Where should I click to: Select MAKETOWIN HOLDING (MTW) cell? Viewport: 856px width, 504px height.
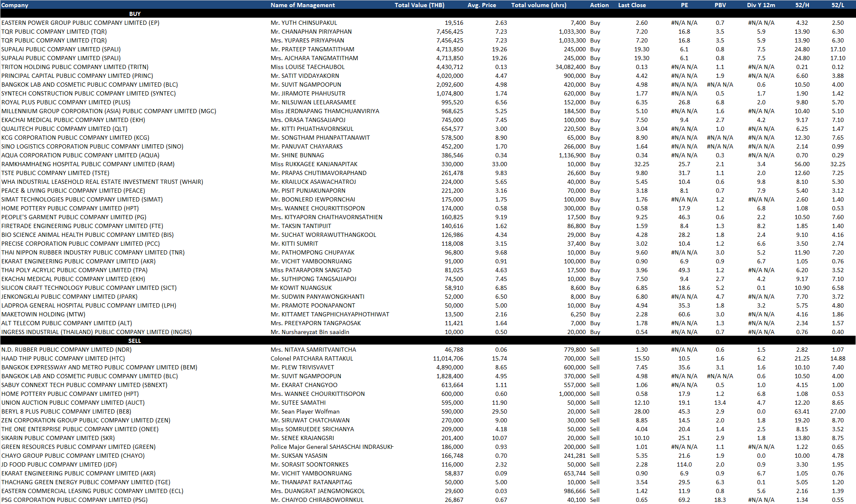click(x=43, y=314)
